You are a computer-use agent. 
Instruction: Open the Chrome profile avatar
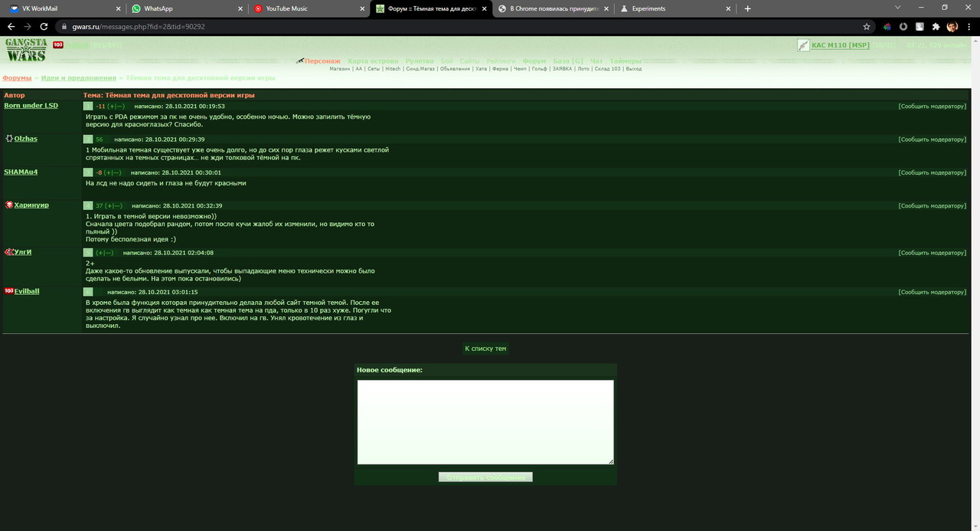tap(952, 26)
